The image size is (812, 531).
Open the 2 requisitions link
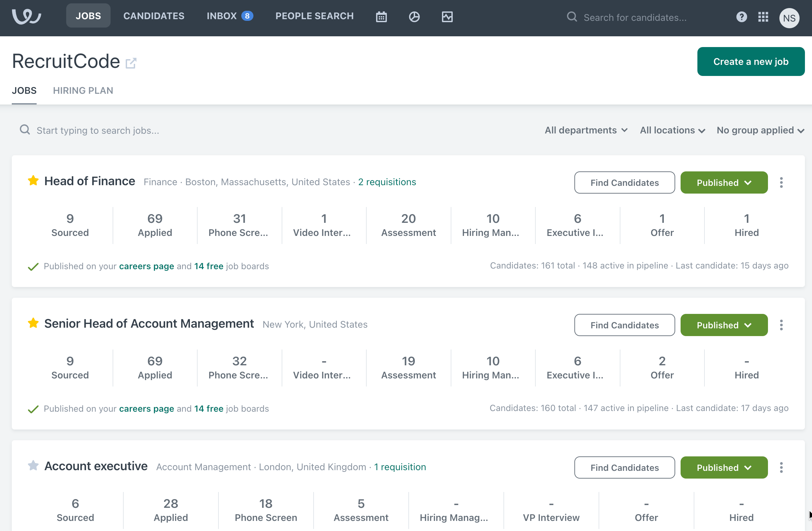click(x=387, y=182)
